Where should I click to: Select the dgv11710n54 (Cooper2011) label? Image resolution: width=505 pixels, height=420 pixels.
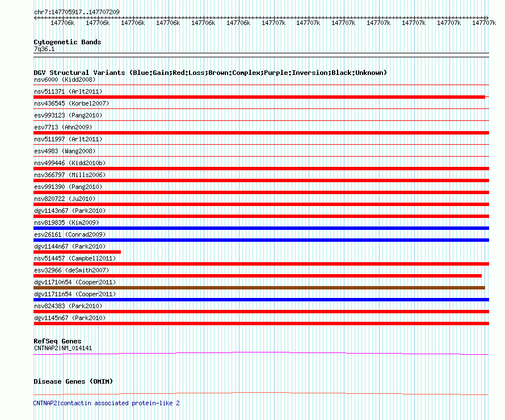[x=75, y=282]
